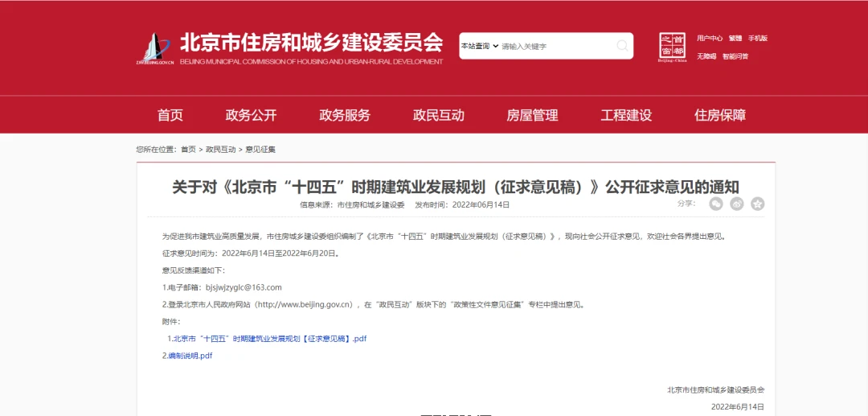Click the keyword search input field
The height and width of the screenshot is (416, 868).
[x=556, y=46]
